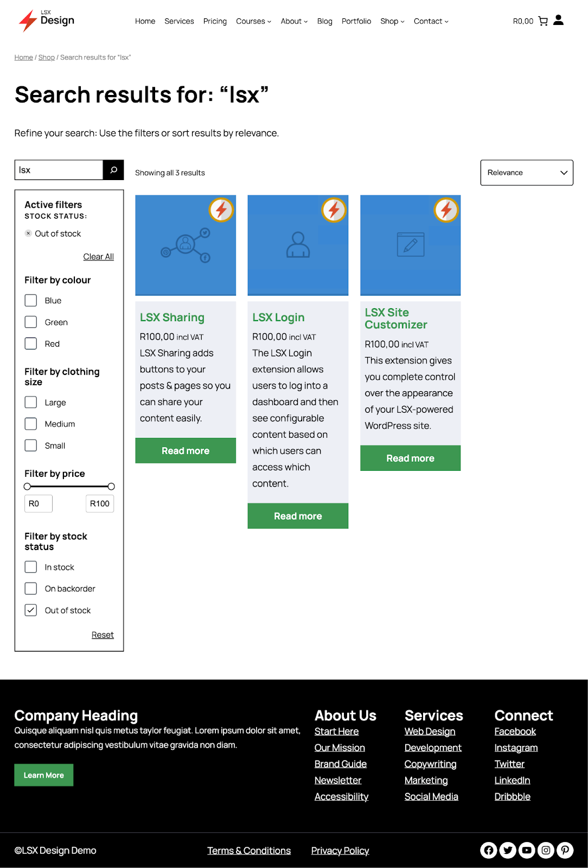Open the shopping cart icon
The height and width of the screenshot is (868, 588).
pos(543,21)
